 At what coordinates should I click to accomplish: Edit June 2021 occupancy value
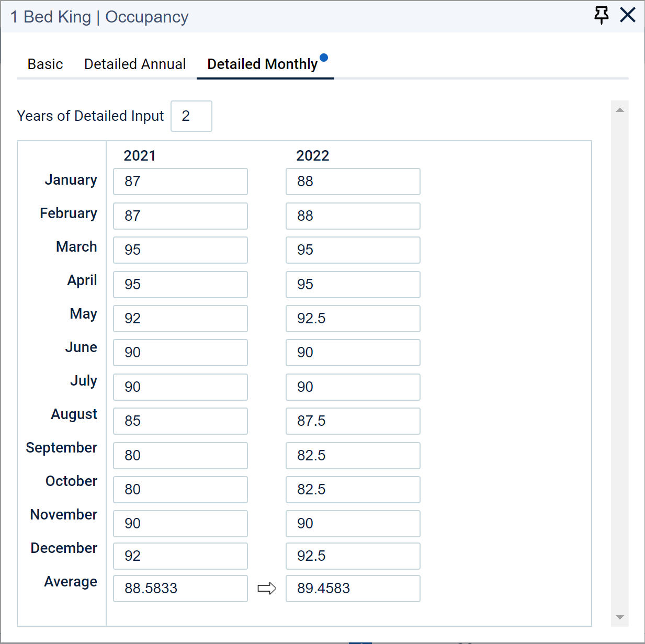(180, 353)
